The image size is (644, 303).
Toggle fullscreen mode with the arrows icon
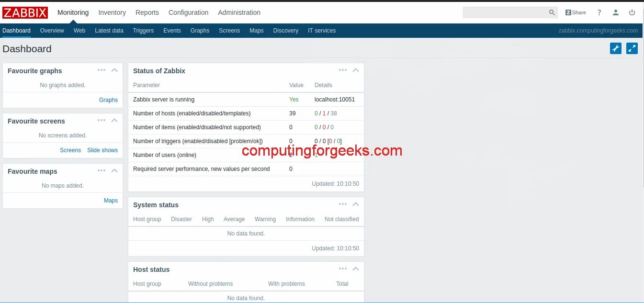(632, 48)
